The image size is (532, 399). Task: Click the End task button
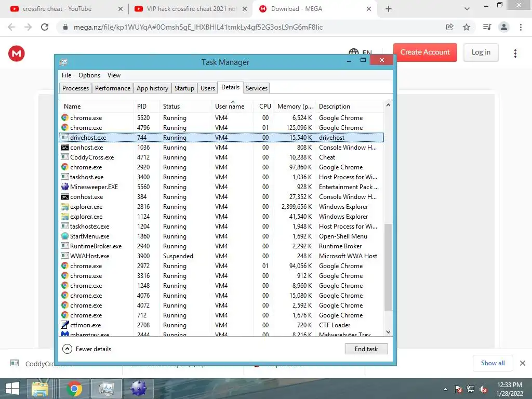[366, 349]
